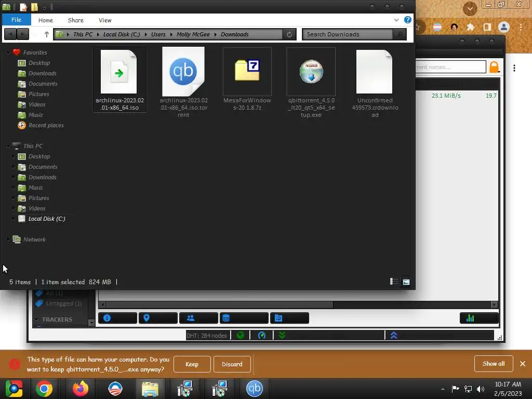Go back in Explorer navigation
The image size is (532, 399).
click(x=10, y=34)
